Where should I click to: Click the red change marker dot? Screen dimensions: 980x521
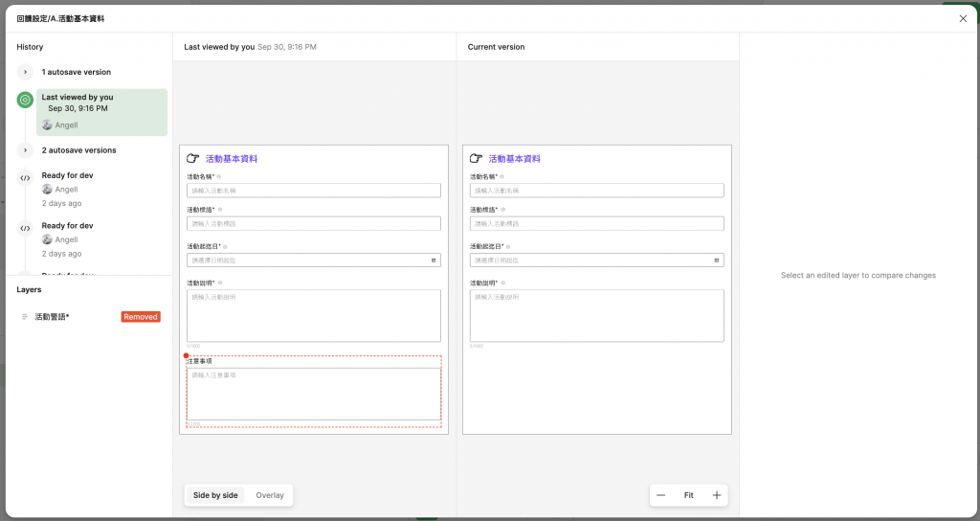pyautogui.click(x=187, y=356)
